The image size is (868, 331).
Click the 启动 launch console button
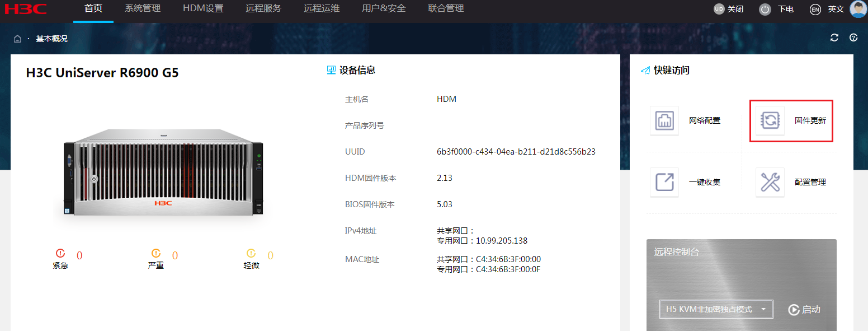(804, 310)
